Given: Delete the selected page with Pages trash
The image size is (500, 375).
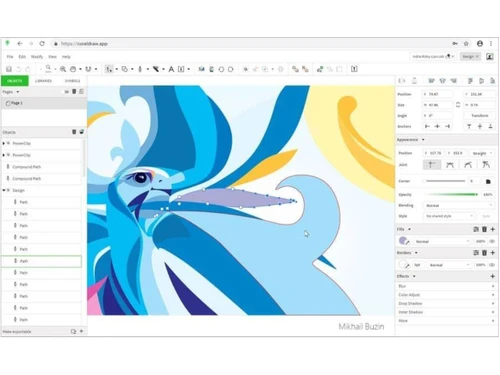Looking at the screenshot, I should point(74,91).
